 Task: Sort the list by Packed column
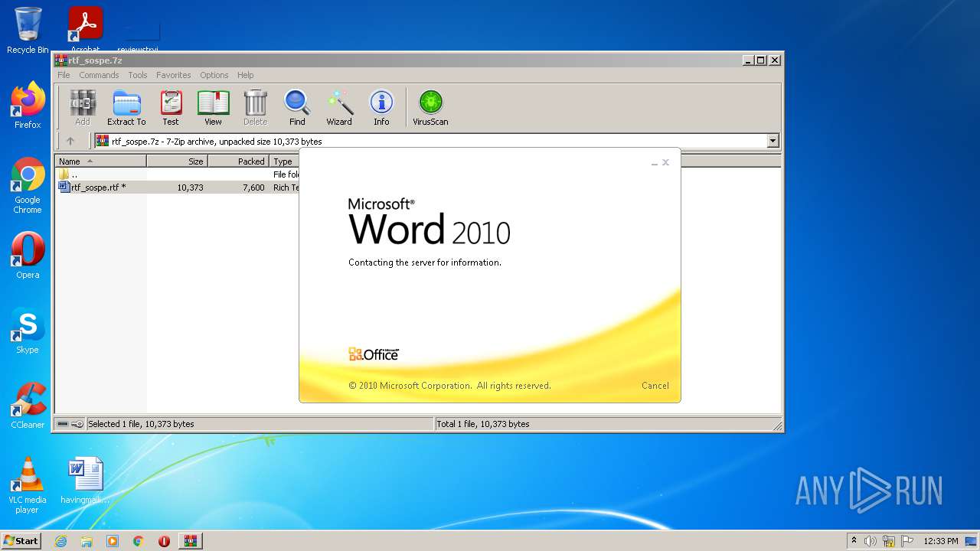pyautogui.click(x=238, y=161)
